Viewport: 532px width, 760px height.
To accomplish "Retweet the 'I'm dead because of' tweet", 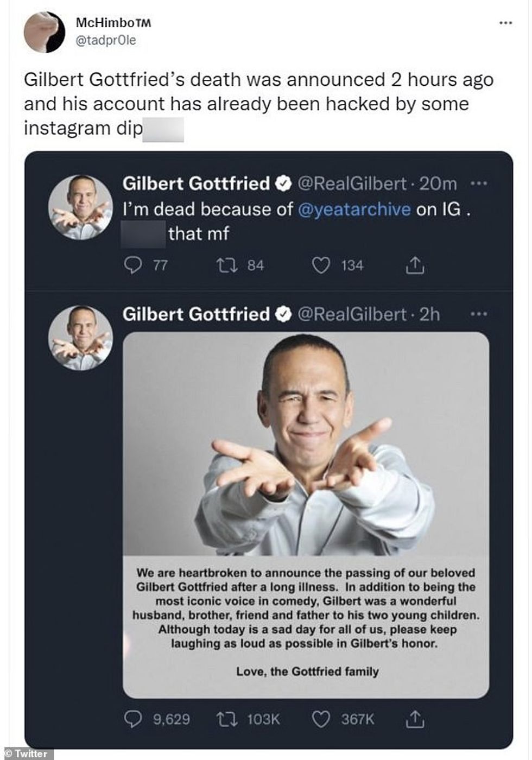I will coord(224,265).
